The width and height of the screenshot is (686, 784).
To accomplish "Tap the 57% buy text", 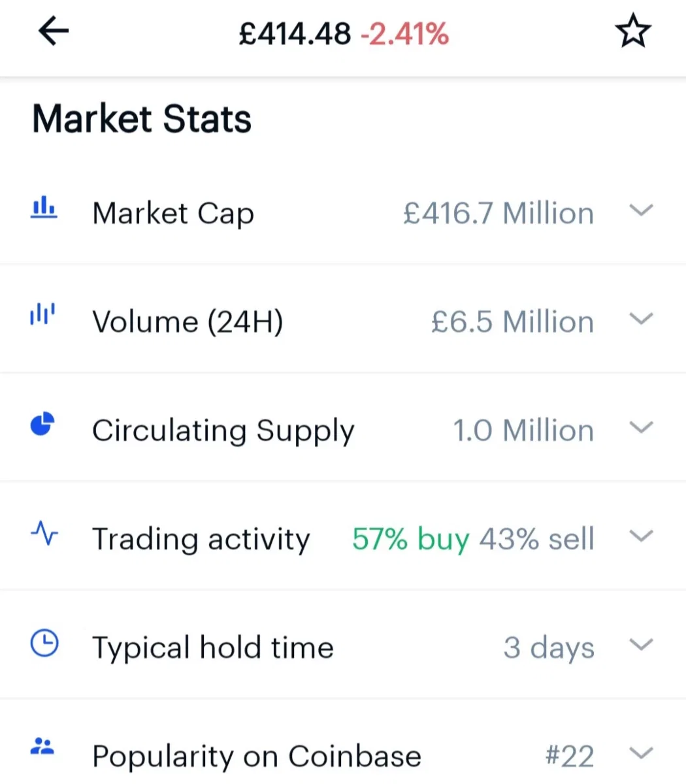I will [410, 540].
